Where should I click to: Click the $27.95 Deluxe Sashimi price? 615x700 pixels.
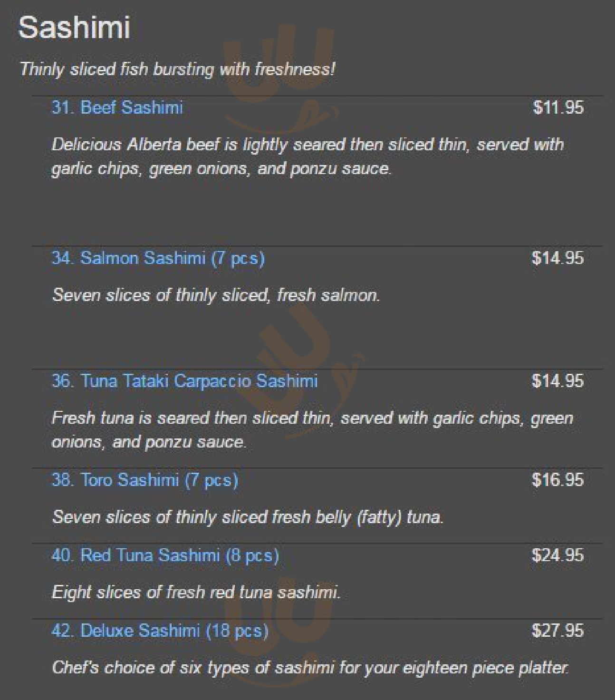(557, 631)
